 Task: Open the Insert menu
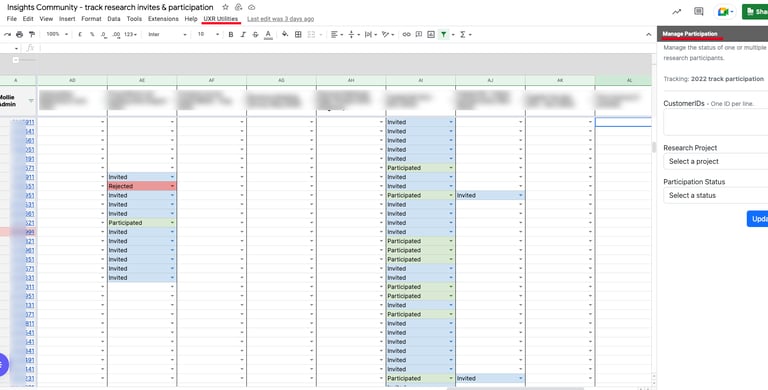pyautogui.click(x=67, y=19)
